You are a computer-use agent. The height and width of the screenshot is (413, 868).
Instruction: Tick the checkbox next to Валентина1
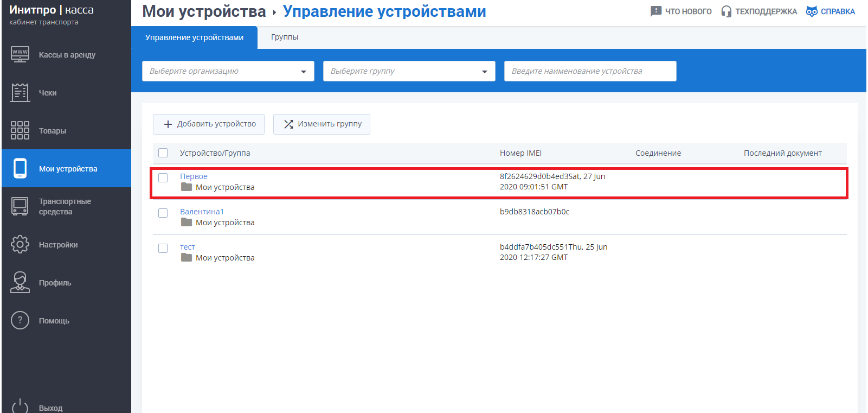163,213
